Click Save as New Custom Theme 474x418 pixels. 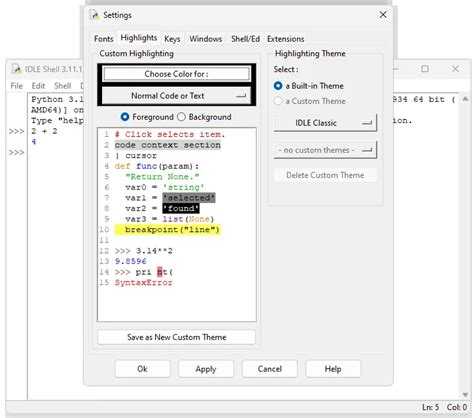[x=176, y=337]
